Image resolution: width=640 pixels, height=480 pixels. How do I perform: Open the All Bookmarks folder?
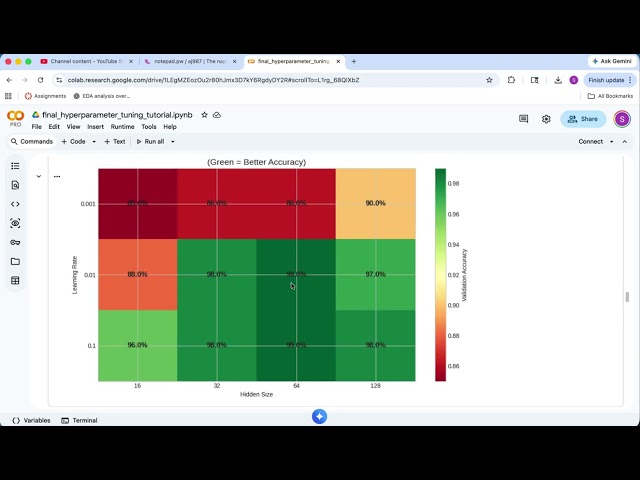(610, 96)
